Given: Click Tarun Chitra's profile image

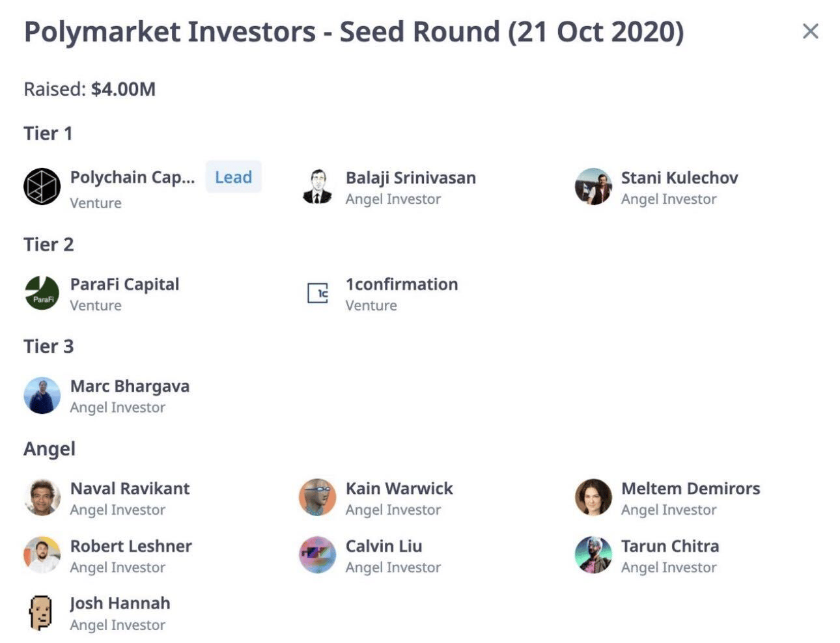Looking at the screenshot, I should (593, 555).
